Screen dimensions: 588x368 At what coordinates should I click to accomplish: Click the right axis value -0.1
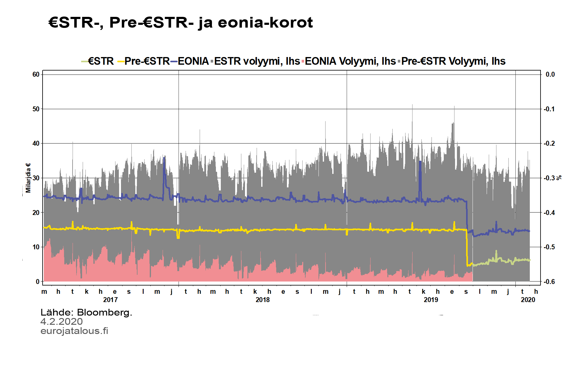point(549,109)
